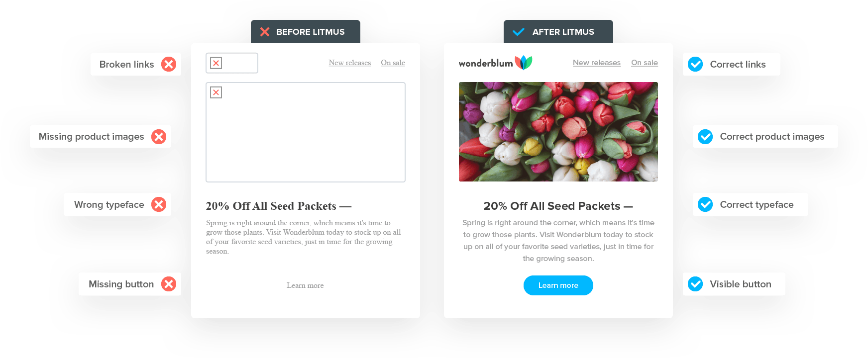
Task: Click the Wonderblum tulip logo
Action: pyautogui.click(x=495, y=63)
